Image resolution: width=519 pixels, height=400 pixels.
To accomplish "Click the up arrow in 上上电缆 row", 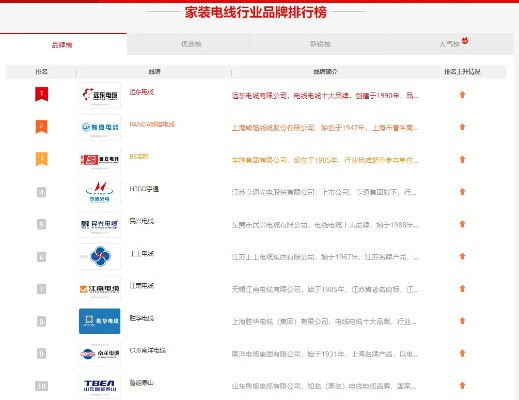I will 462,256.
